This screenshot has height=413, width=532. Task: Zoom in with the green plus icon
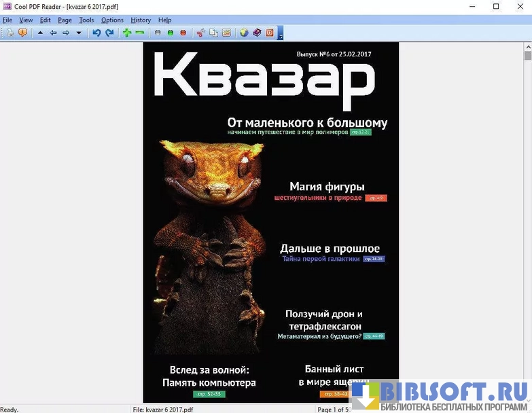(x=127, y=32)
